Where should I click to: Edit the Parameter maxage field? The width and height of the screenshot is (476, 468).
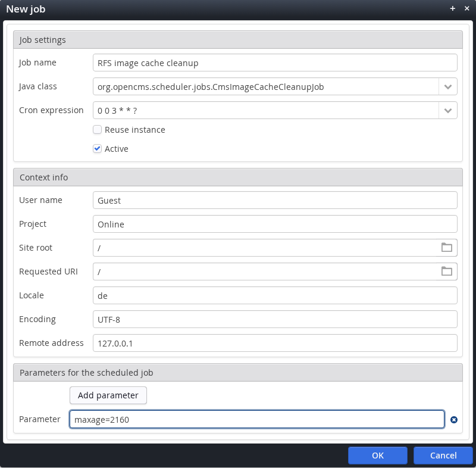257,419
